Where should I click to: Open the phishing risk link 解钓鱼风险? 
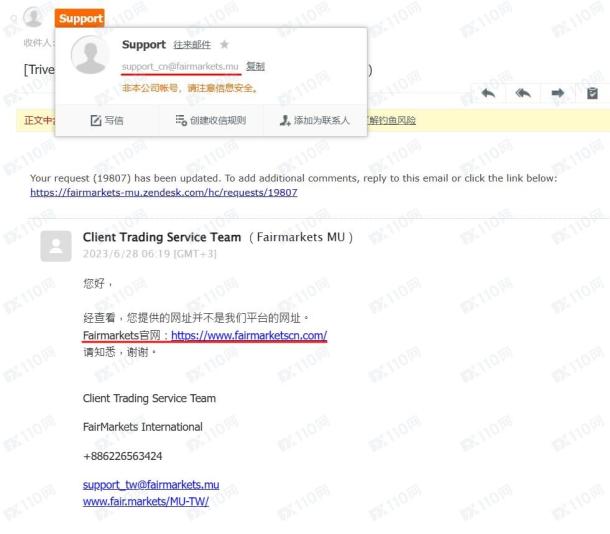391,121
